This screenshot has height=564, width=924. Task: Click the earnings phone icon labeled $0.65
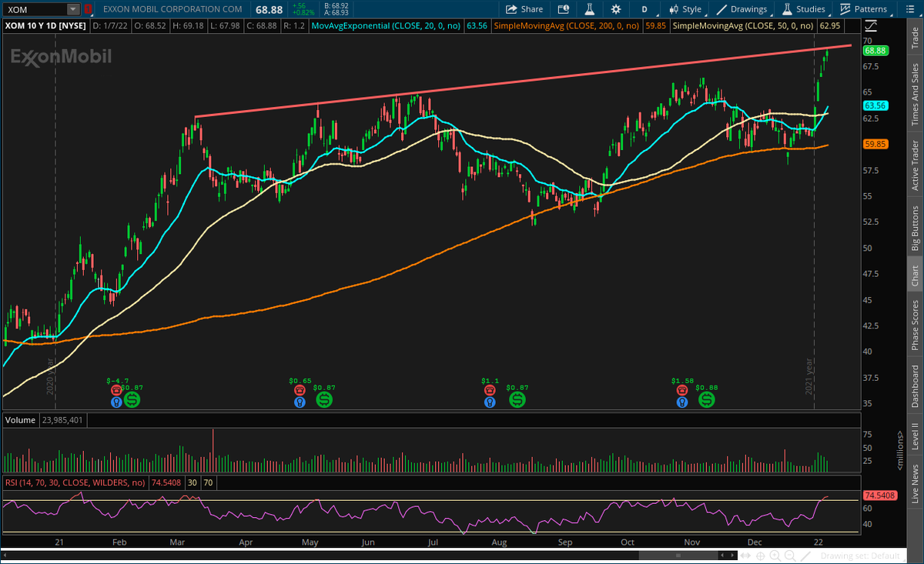[299, 391]
